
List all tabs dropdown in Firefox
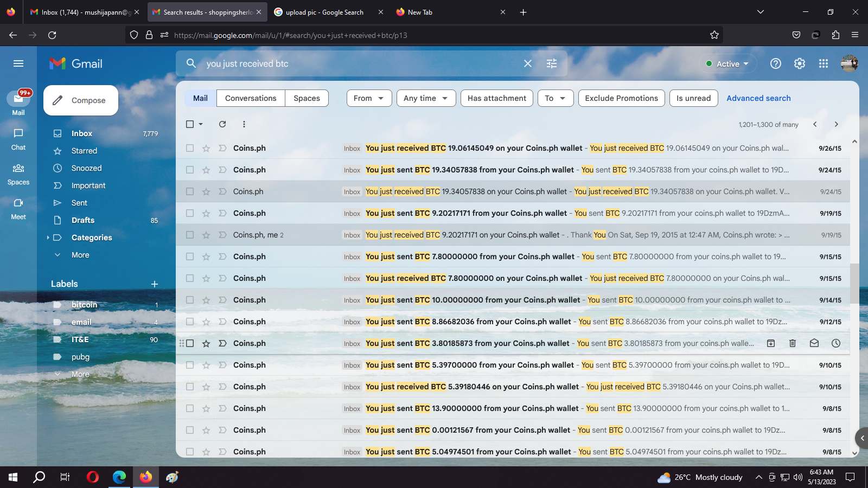(761, 12)
